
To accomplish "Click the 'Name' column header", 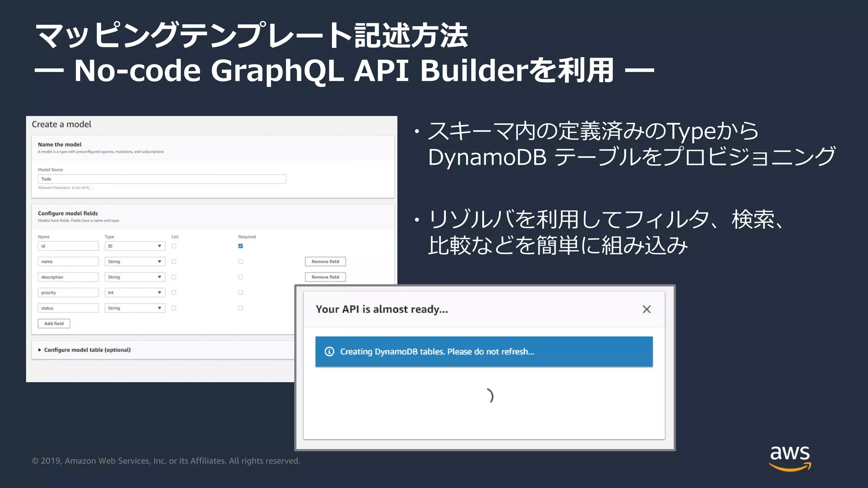I will point(44,237).
